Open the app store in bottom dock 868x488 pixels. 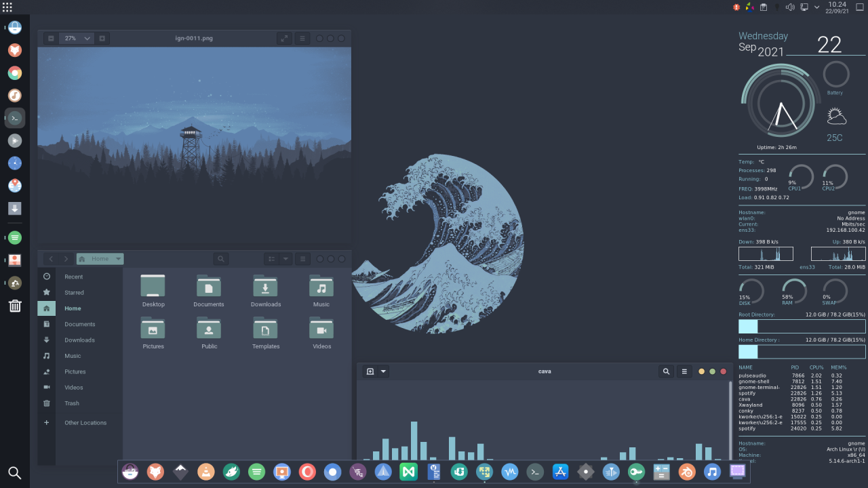coord(560,471)
